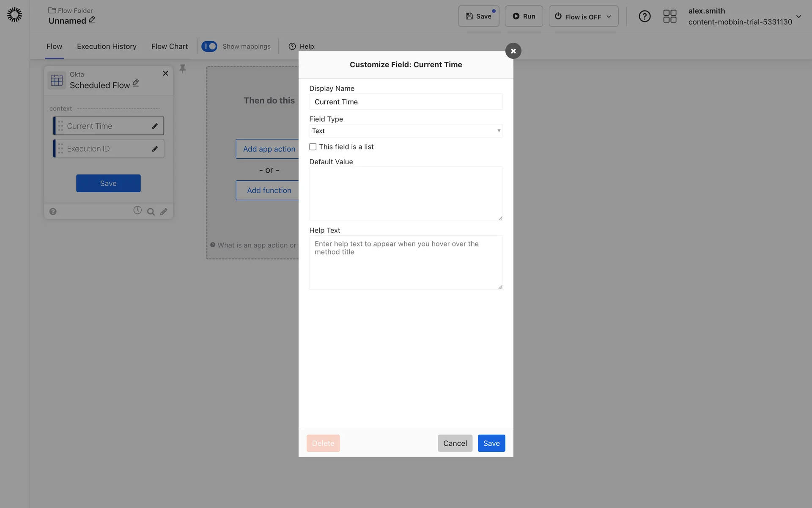The width and height of the screenshot is (812, 508).
Task: Rename flow via pencil next to Unnamed
Action: 92,20
